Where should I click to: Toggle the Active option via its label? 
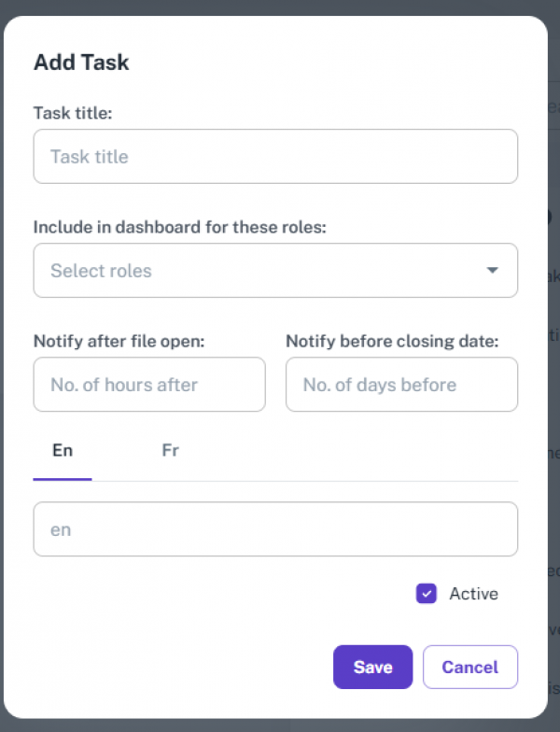coord(473,594)
